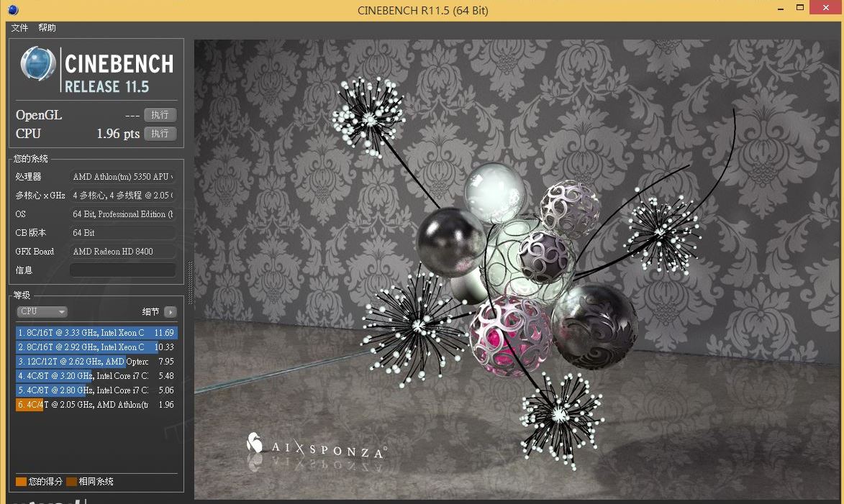Image resolution: width=844 pixels, height=504 pixels.
Task: Open the 帮助 menu
Action: tap(47, 28)
